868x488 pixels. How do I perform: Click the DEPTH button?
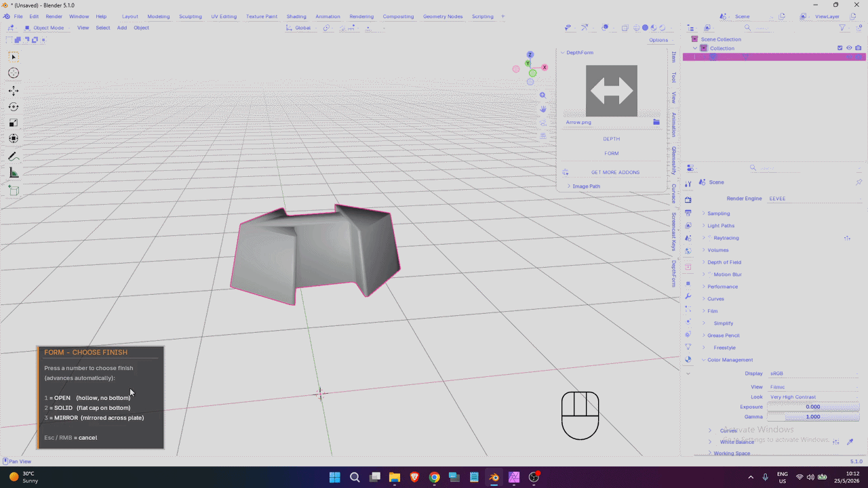(612, 139)
